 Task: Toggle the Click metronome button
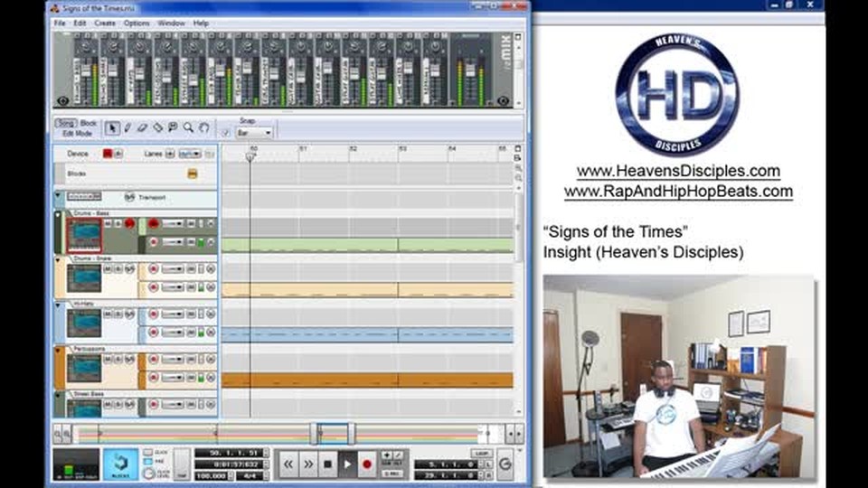(147, 453)
